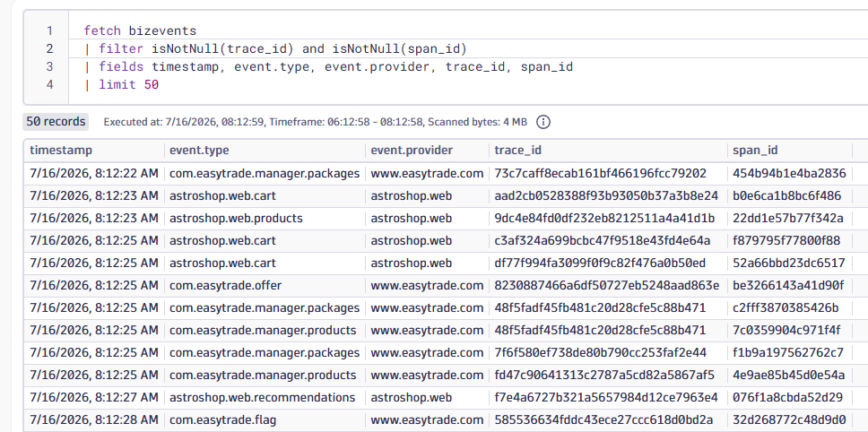Click the astroshop.web.recommendations event type cell
This screenshot has height=432, width=868.
click(x=263, y=398)
